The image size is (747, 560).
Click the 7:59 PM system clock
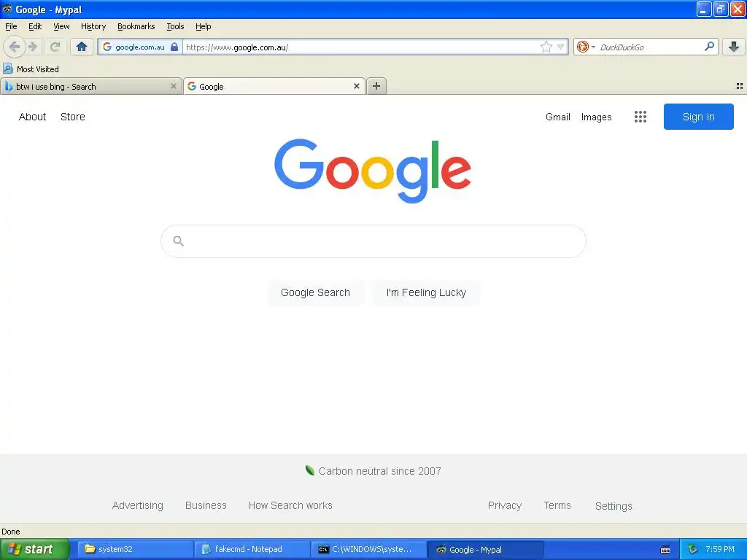[x=719, y=549]
